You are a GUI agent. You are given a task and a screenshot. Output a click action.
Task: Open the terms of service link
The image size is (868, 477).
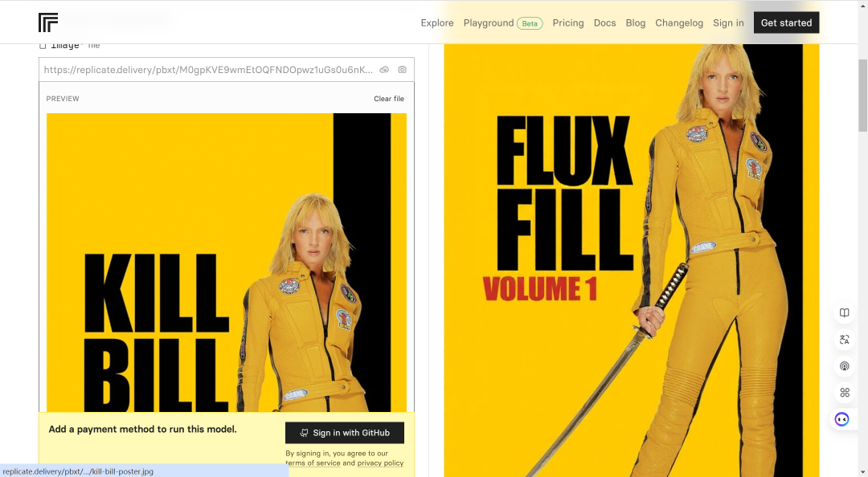[313, 463]
